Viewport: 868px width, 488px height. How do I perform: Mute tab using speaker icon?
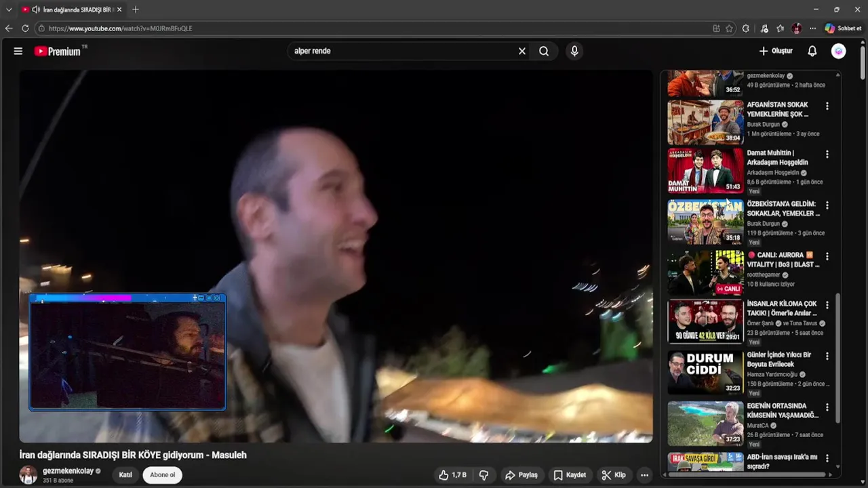pyautogui.click(x=35, y=9)
